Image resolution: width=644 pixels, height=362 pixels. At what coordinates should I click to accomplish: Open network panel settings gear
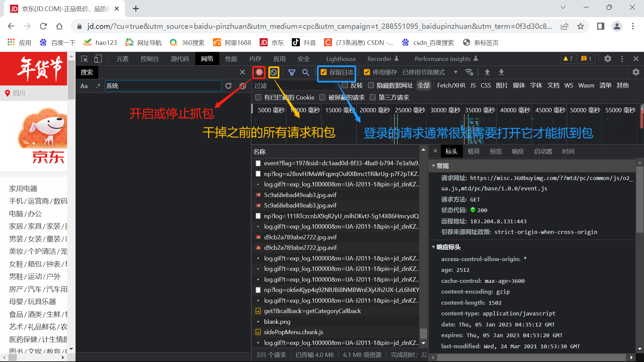636,72
